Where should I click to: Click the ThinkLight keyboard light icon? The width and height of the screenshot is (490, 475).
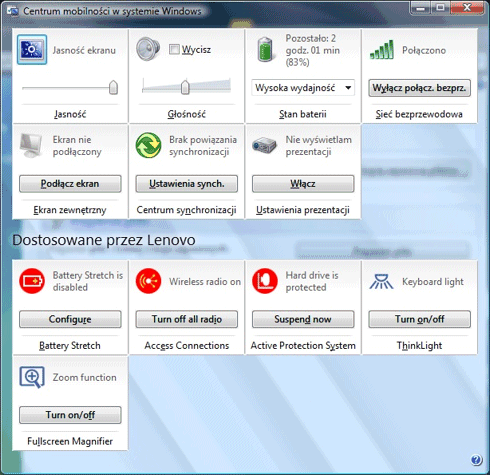coord(381,281)
